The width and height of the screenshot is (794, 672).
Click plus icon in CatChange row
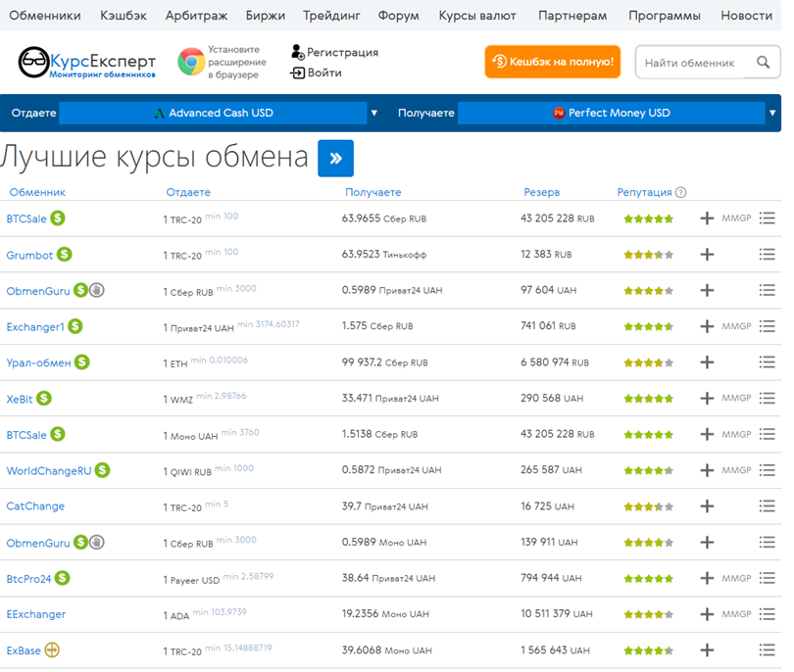[707, 506]
